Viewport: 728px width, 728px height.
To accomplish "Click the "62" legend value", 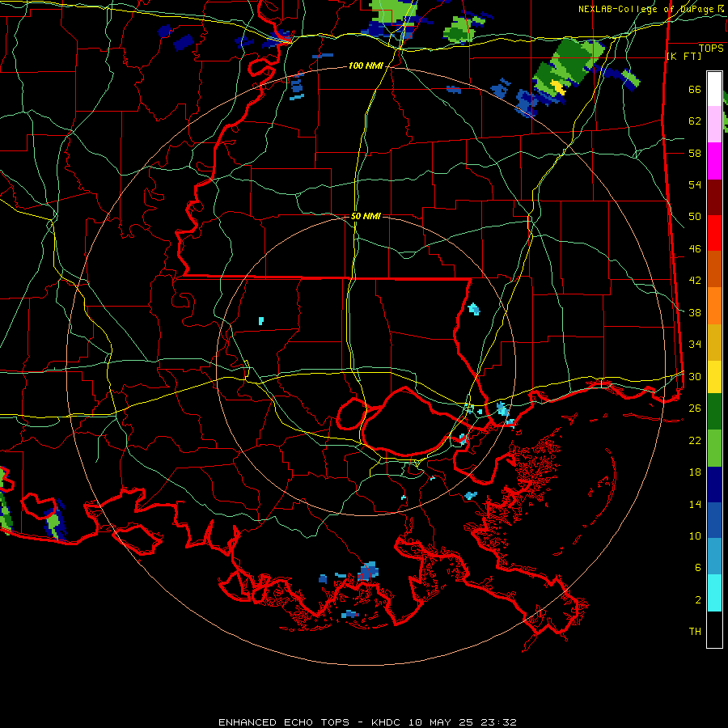I will pyautogui.click(x=695, y=121).
